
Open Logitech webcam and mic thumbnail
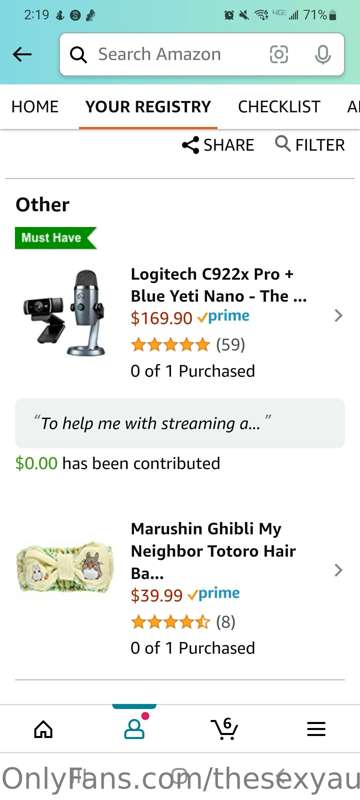[66, 313]
